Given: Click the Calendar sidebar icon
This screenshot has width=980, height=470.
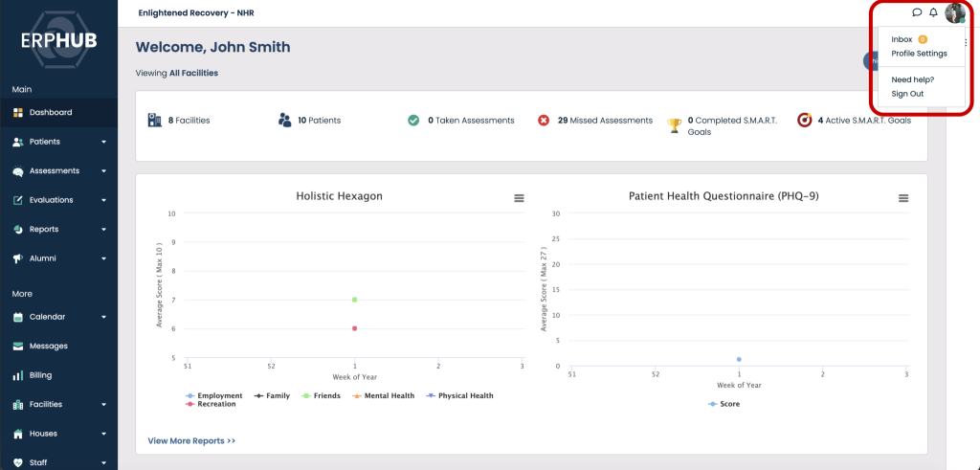Looking at the screenshot, I should click(18, 317).
